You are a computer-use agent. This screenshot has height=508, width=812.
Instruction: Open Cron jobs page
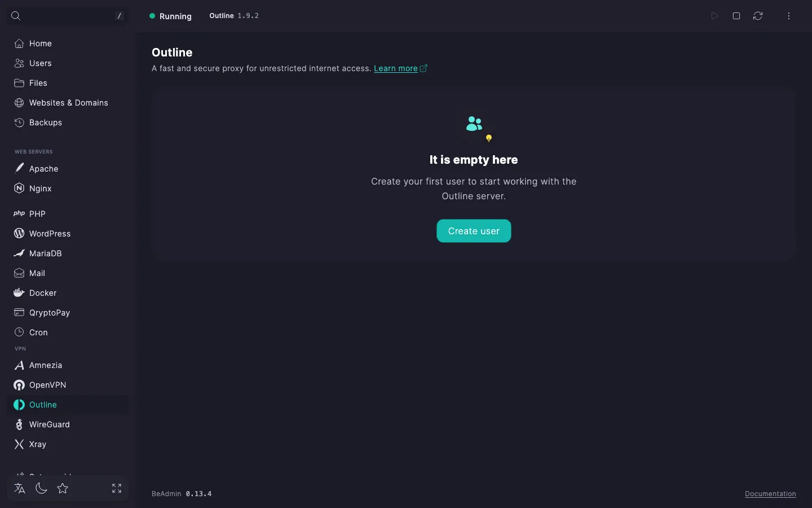pyautogui.click(x=68, y=332)
